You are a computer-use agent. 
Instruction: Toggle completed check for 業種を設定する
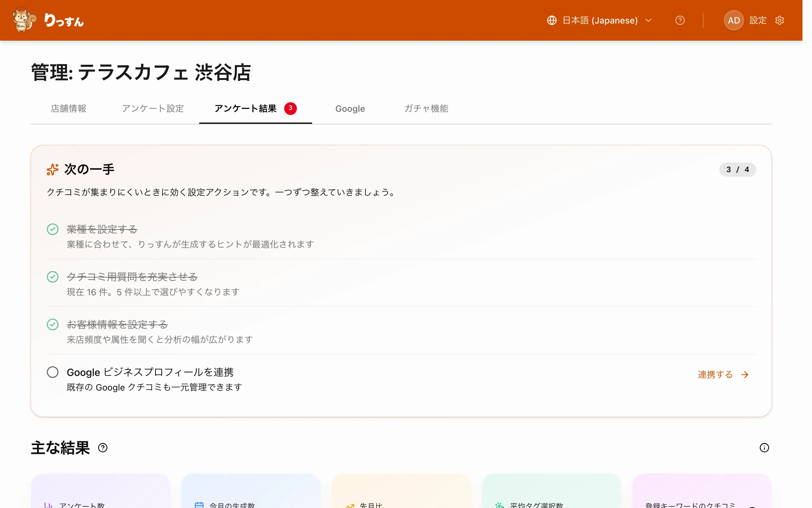click(x=52, y=229)
